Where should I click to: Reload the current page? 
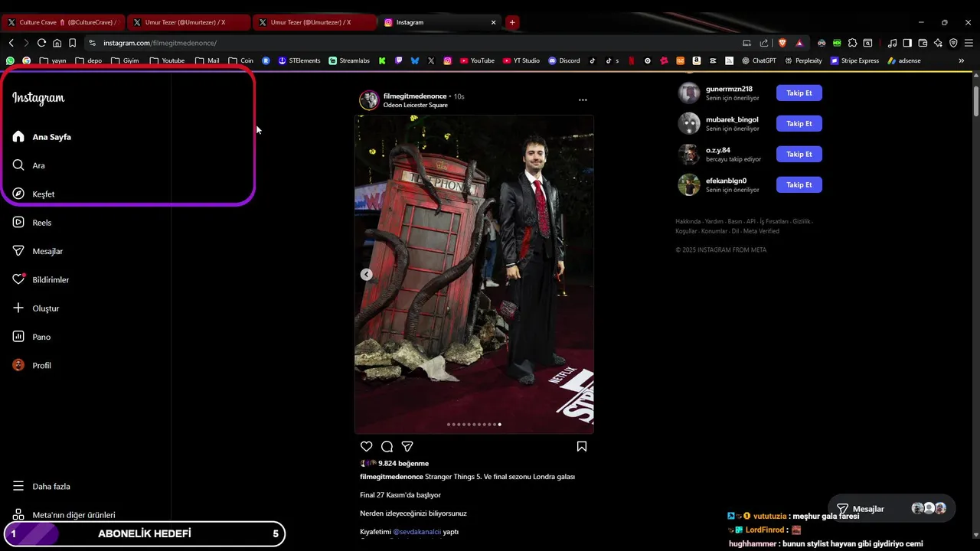pyautogui.click(x=41, y=43)
